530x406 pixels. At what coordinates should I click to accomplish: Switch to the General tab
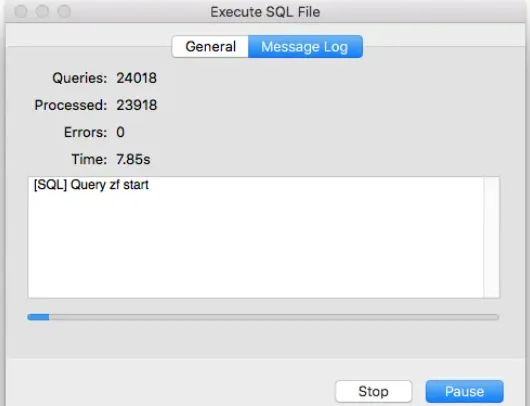point(210,47)
